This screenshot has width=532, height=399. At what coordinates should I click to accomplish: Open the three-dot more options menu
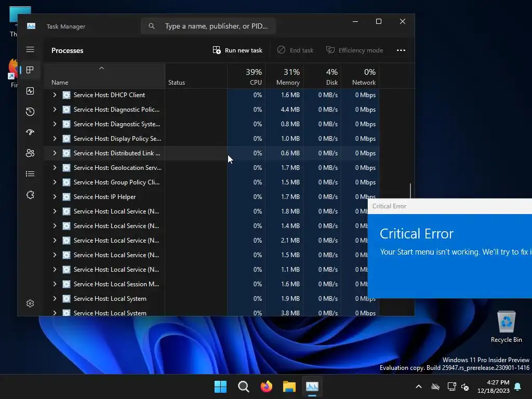[401, 50]
